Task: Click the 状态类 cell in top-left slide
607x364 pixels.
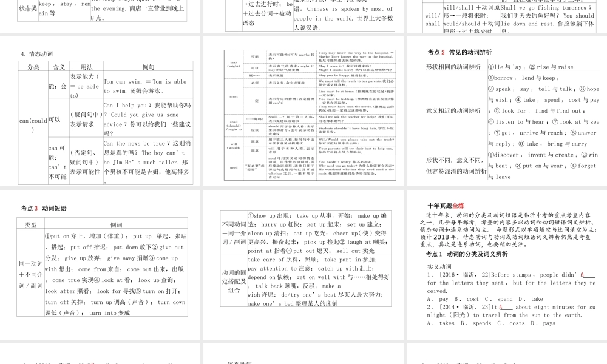Action: (27, 8)
